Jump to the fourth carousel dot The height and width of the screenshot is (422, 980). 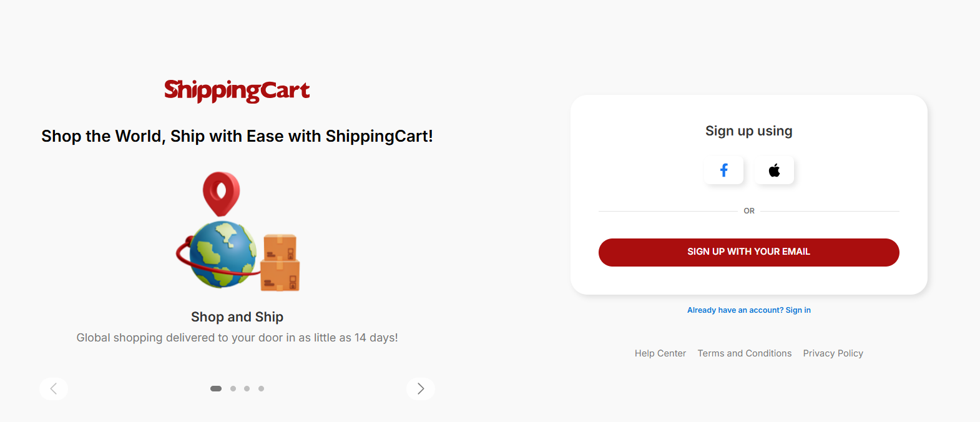261,388
